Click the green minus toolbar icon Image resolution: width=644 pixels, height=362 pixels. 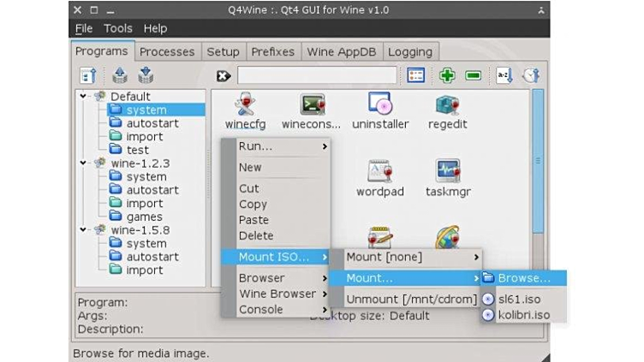473,75
